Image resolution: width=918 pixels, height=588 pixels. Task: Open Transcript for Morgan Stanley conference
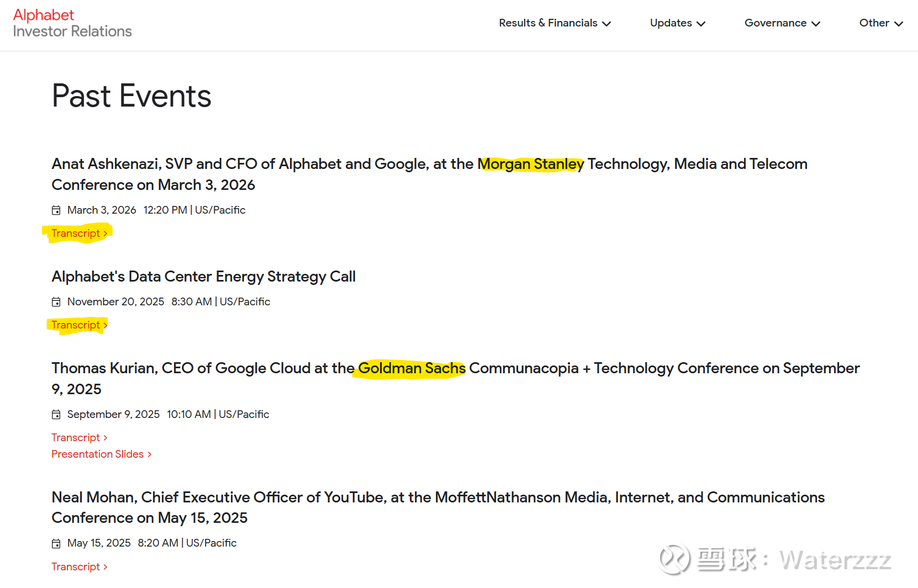coord(79,234)
